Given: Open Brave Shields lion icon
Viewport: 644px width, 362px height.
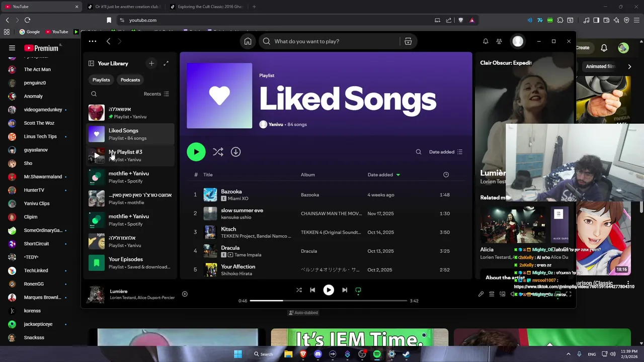Looking at the screenshot, I should [460, 20].
